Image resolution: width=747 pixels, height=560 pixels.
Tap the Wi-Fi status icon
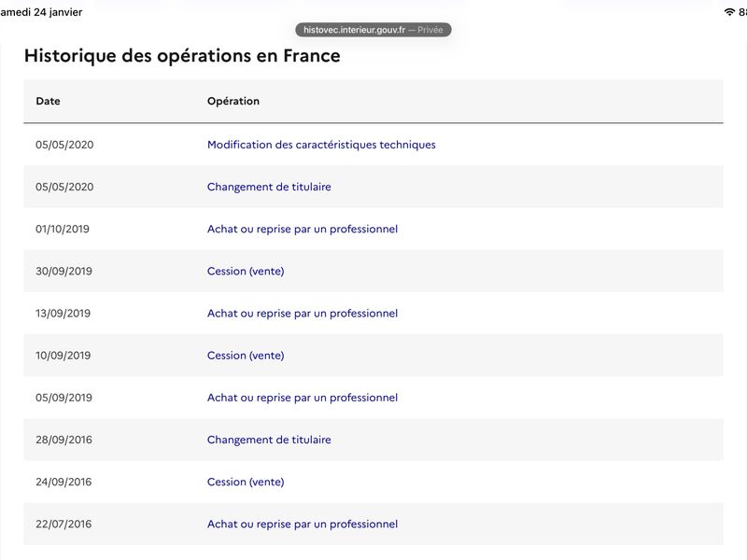point(729,12)
